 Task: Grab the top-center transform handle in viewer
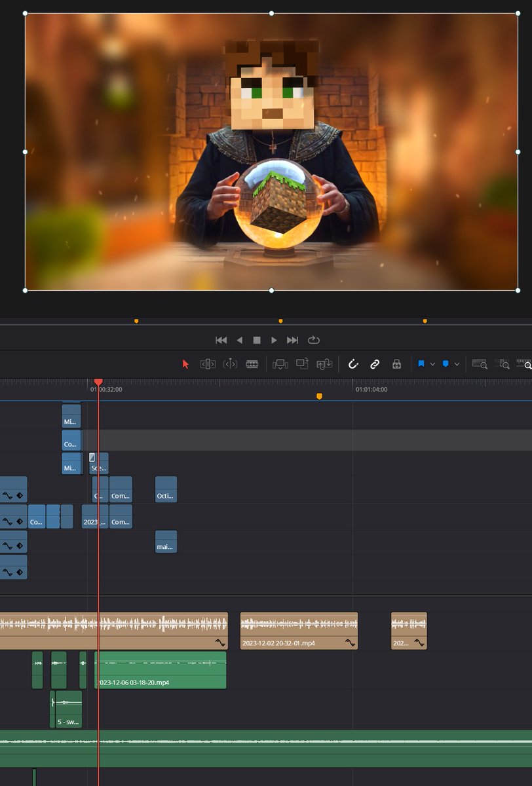tap(272, 13)
